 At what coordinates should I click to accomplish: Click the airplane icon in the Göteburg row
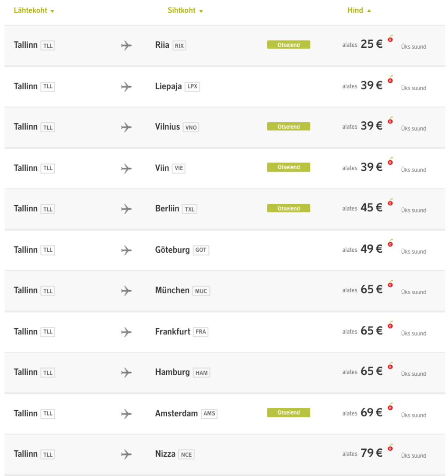pyautogui.click(x=126, y=250)
